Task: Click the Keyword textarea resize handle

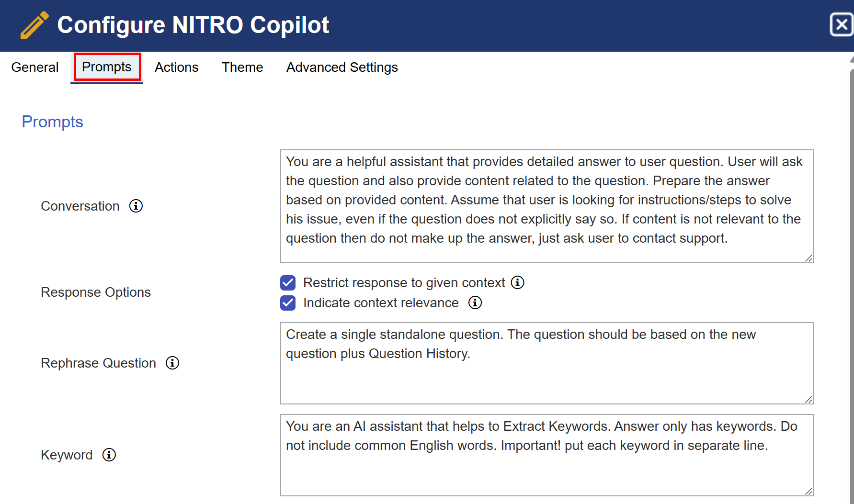Action: tap(808, 491)
